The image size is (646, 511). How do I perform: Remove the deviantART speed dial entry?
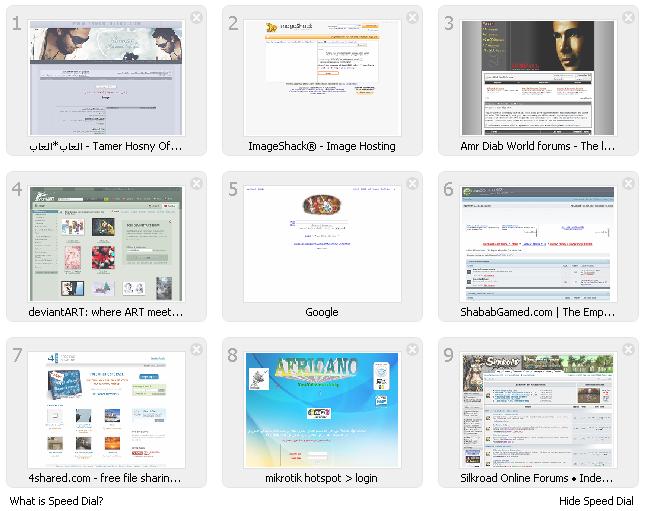[196, 184]
